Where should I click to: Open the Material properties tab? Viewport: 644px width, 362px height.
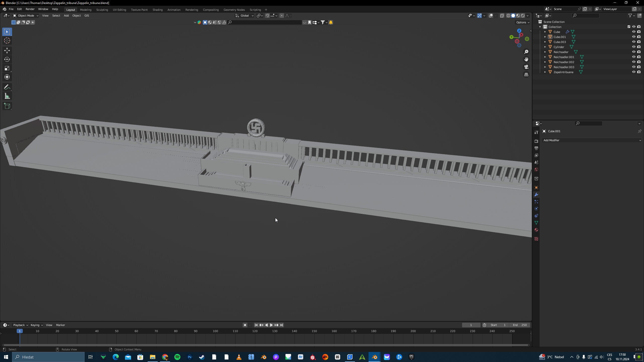536,230
